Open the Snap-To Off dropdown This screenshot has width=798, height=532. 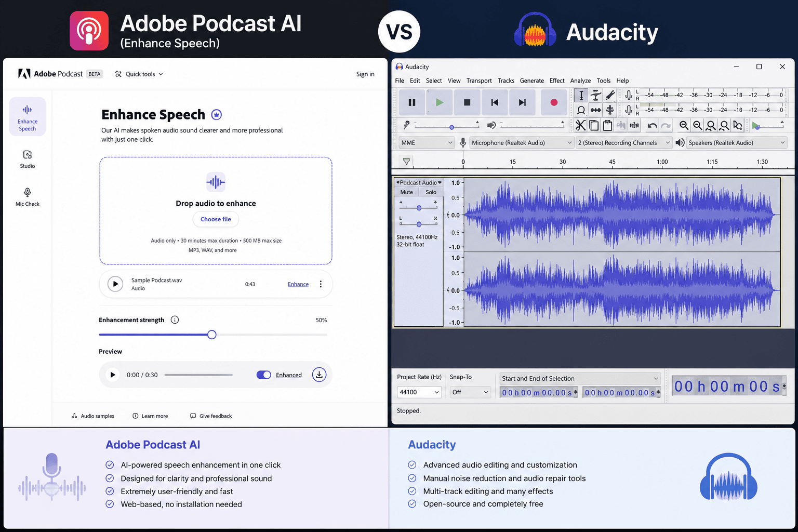click(470, 392)
